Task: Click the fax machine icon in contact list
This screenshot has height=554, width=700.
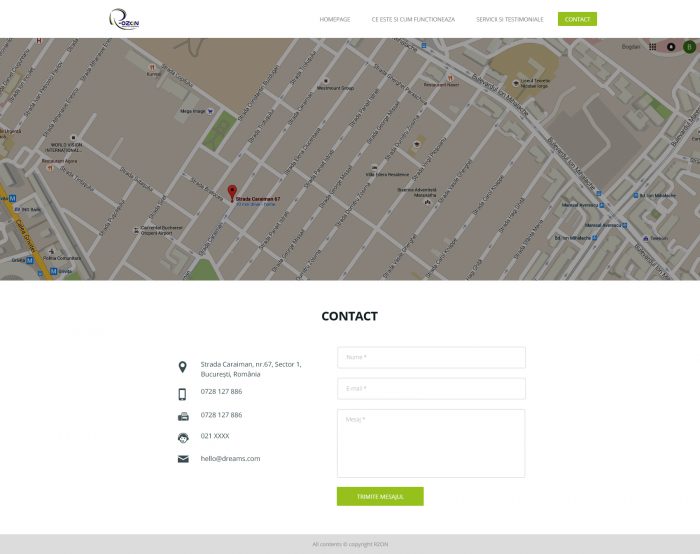Action: pyautogui.click(x=183, y=417)
